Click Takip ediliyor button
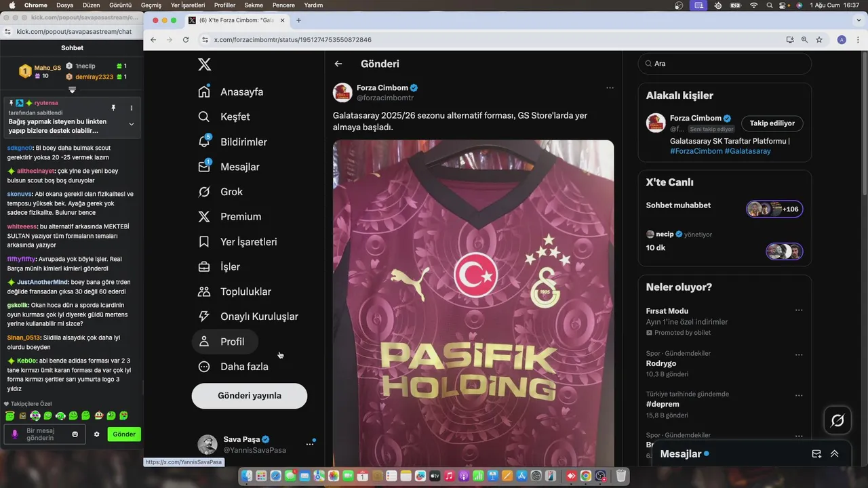 tap(772, 123)
